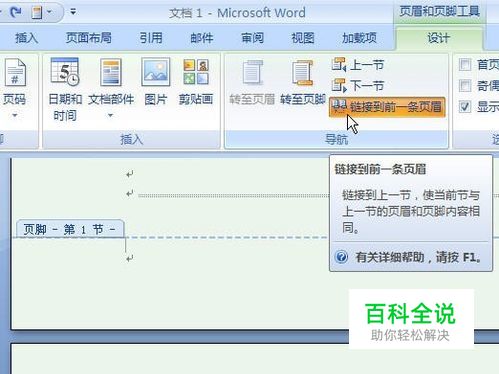499x374 pixels.
Task: Click the blue help icon in tooltip
Action: 341,257
